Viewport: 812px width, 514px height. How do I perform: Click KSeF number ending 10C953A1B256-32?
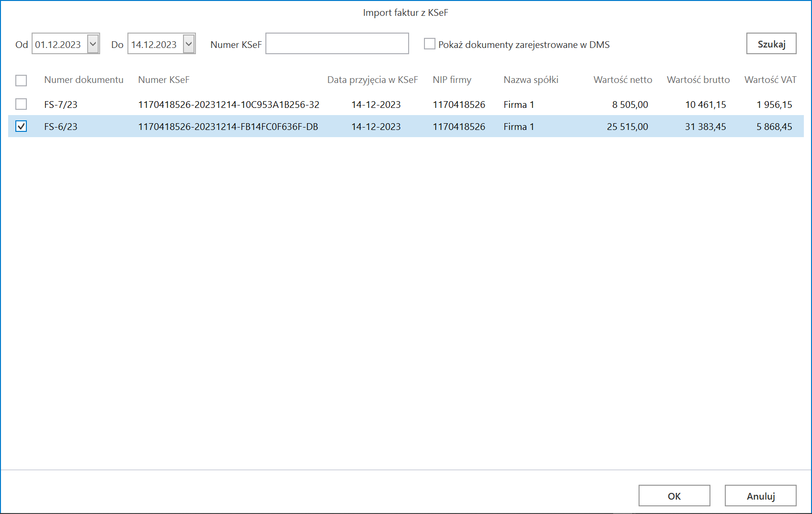click(229, 105)
